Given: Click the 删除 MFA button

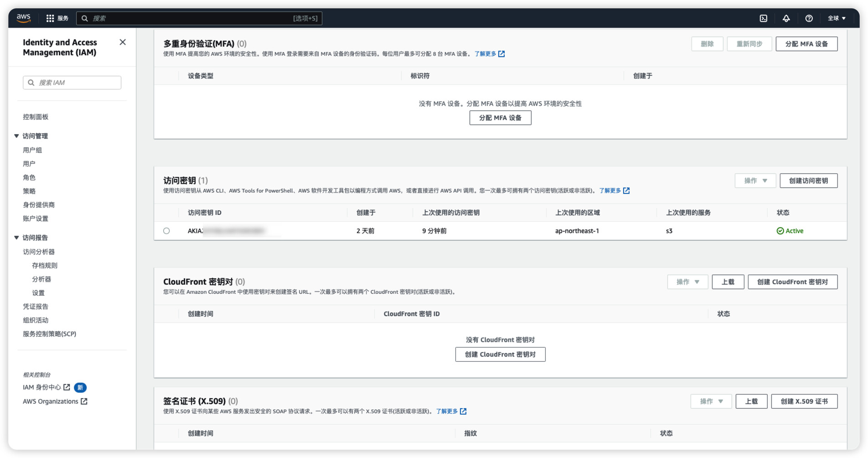Looking at the screenshot, I should click(x=707, y=44).
